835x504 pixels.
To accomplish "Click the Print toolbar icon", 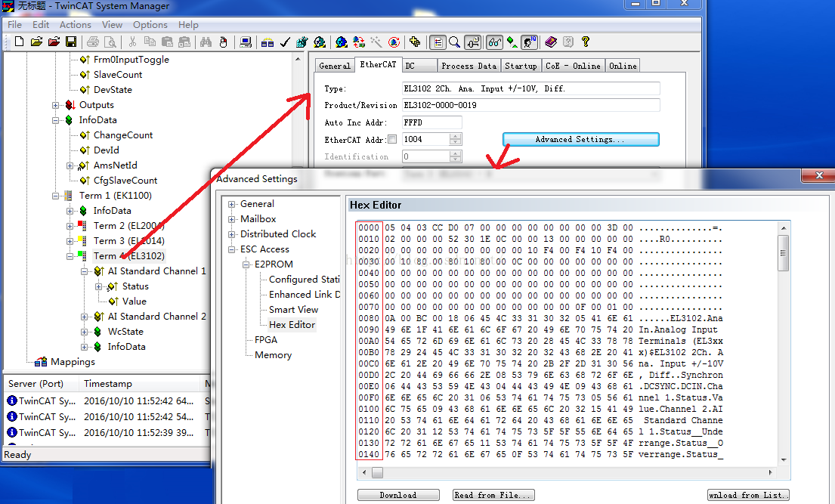I will click(92, 43).
